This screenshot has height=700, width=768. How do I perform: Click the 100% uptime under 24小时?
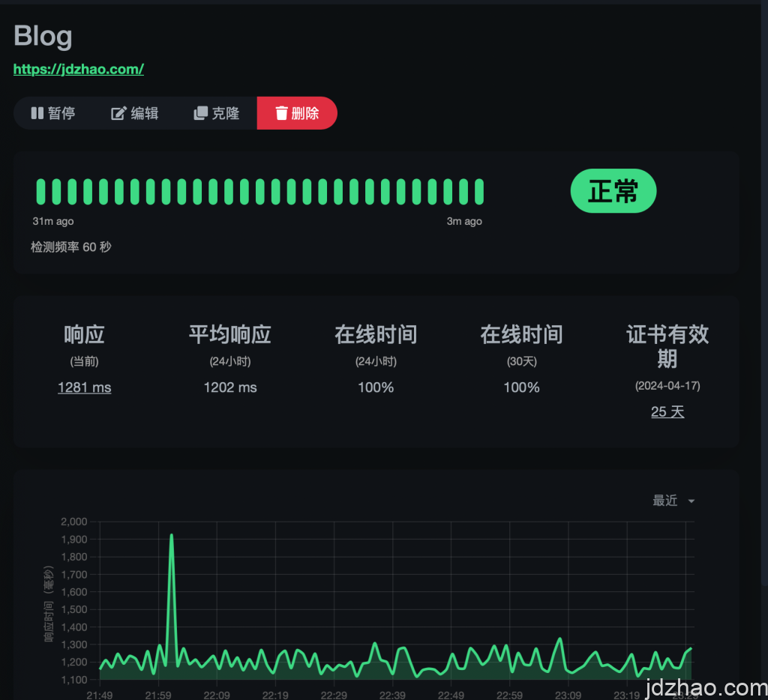(376, 387)
